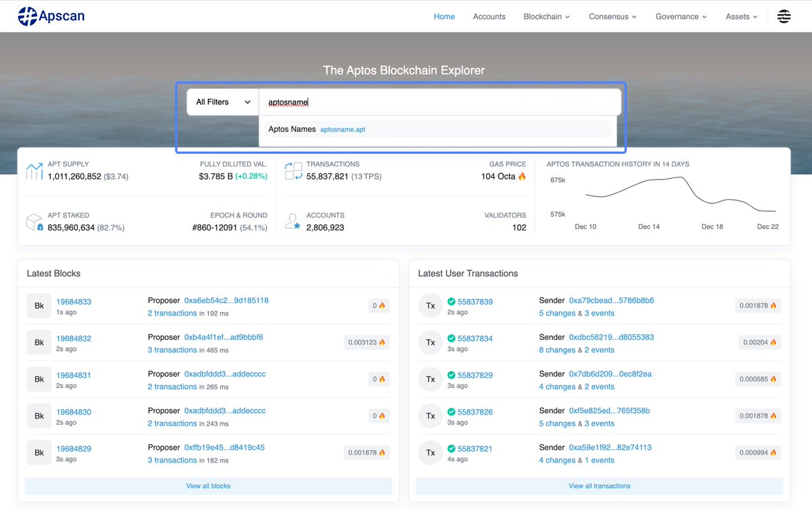Viewport: 812px width, 510px height.
Task: Select the Aptos Names aptosname.apt suggestion
Action: (438, 129)
